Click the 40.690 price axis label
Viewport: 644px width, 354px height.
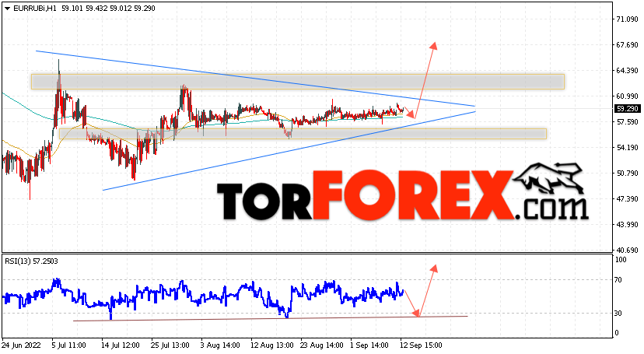click(627, 250)
